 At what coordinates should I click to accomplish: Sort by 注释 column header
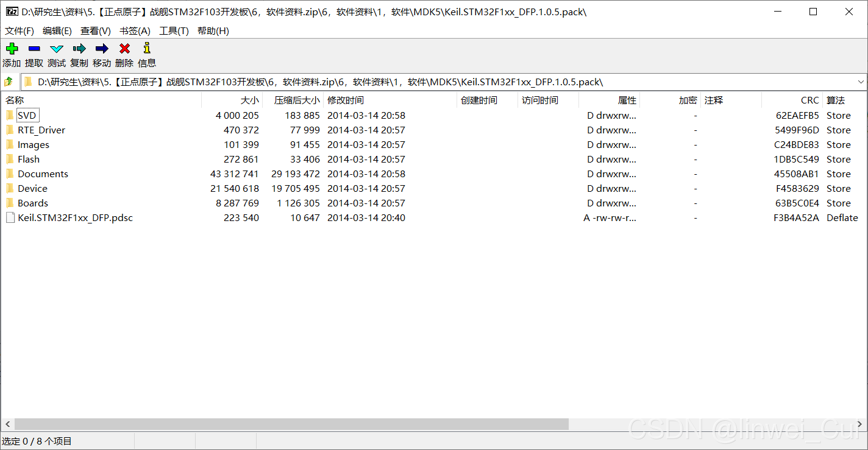click(x=731, y=100)
